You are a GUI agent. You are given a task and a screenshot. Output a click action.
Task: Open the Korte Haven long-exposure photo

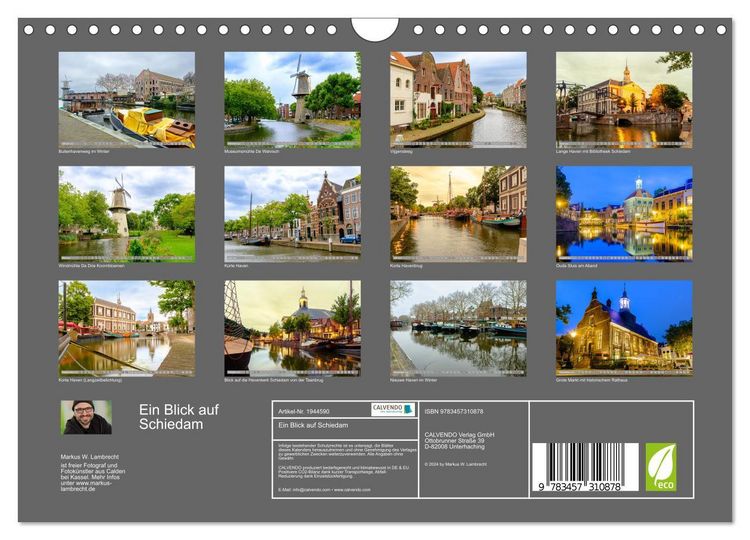127,328
